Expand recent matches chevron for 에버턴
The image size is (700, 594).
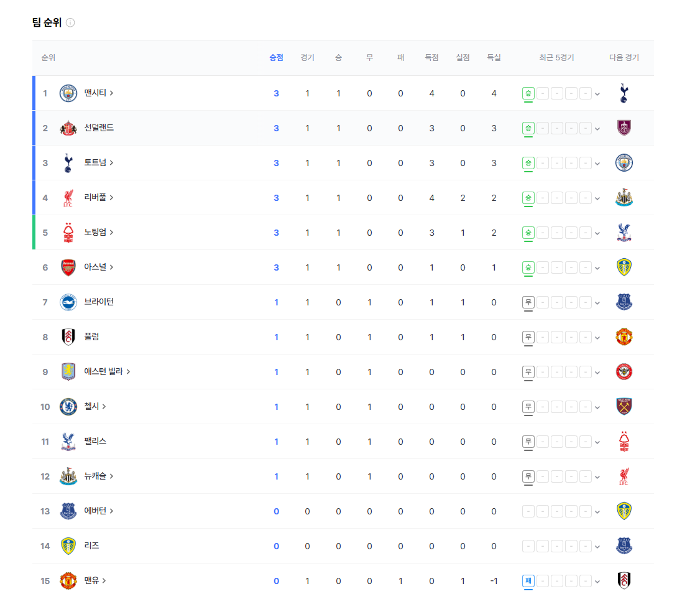[597, 512]
